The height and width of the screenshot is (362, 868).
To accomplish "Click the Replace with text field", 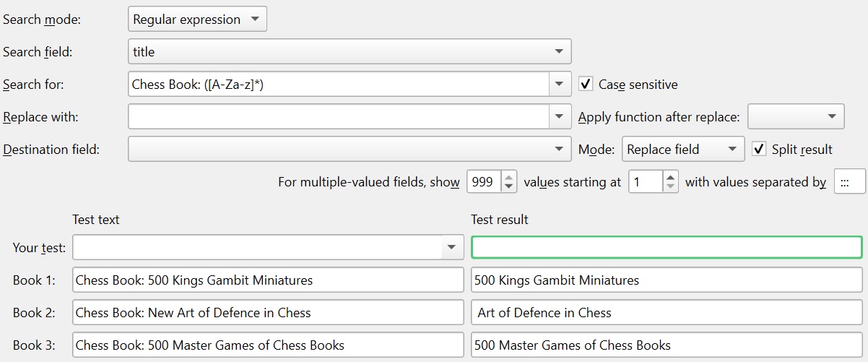I will pyautogui.click(x=339, y=116).
